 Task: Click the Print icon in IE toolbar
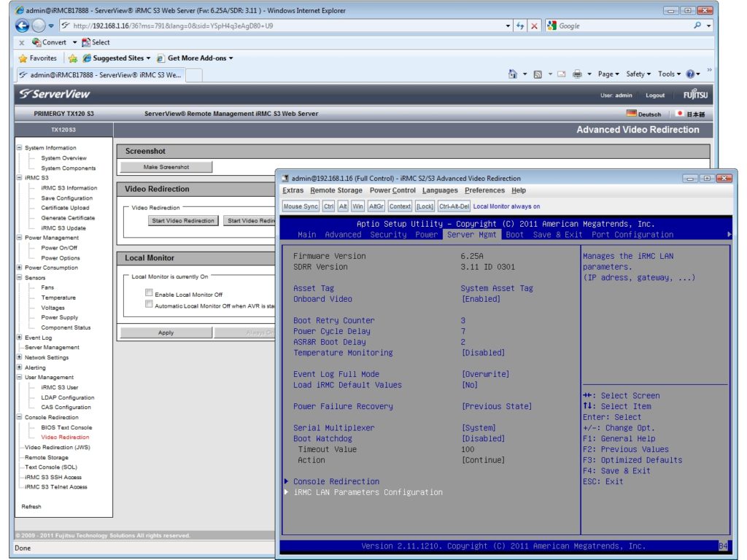coord(577,74)
